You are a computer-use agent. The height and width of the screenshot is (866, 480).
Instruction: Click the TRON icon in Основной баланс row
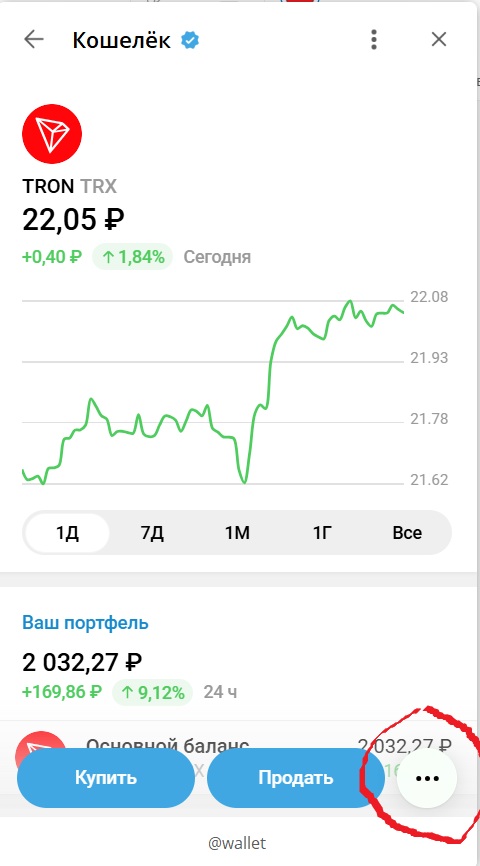tap(40, 753)
